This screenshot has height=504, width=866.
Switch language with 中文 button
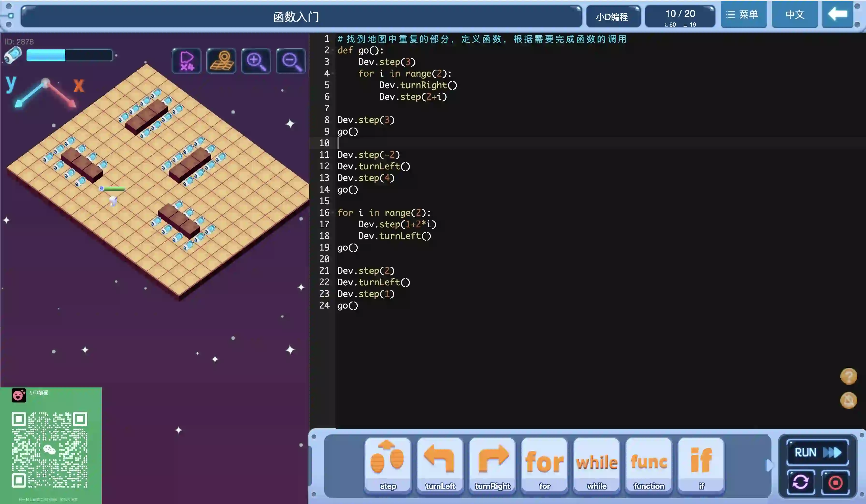coord(794,14)
